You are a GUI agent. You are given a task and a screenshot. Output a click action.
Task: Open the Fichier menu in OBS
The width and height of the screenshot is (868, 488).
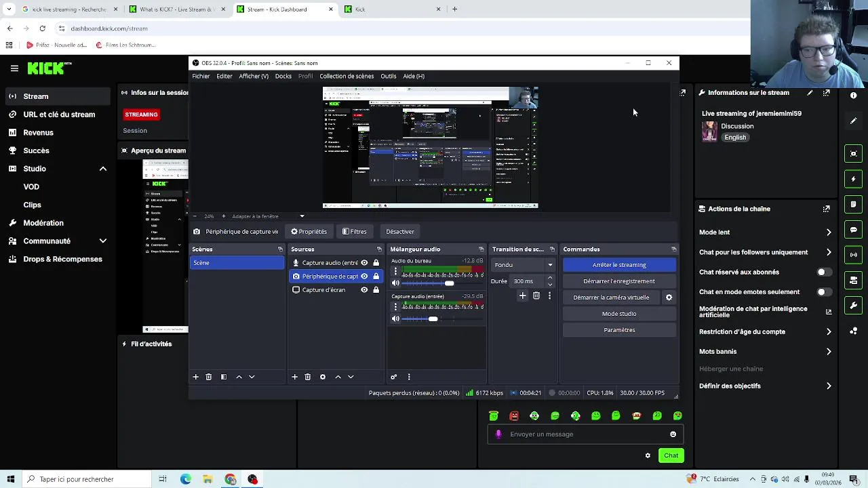pos(201,76)
